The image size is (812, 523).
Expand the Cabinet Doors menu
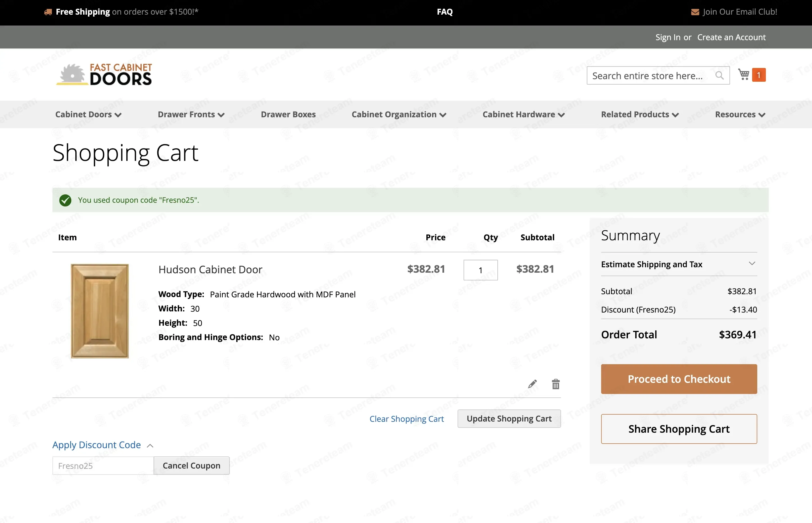88,114
